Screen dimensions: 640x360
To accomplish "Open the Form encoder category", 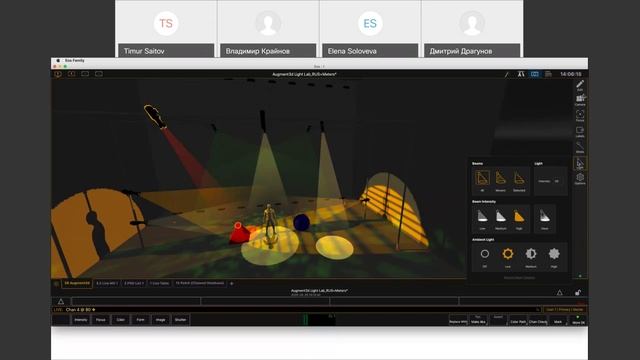I will [140, 320].
